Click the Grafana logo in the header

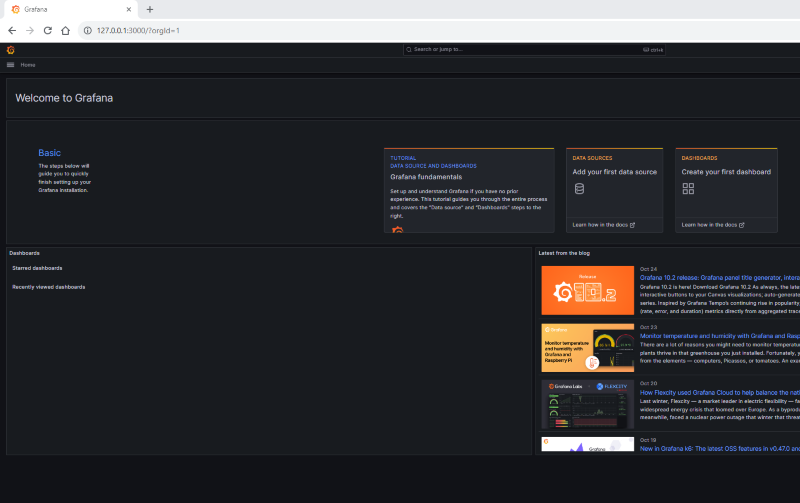click(10, 50)
